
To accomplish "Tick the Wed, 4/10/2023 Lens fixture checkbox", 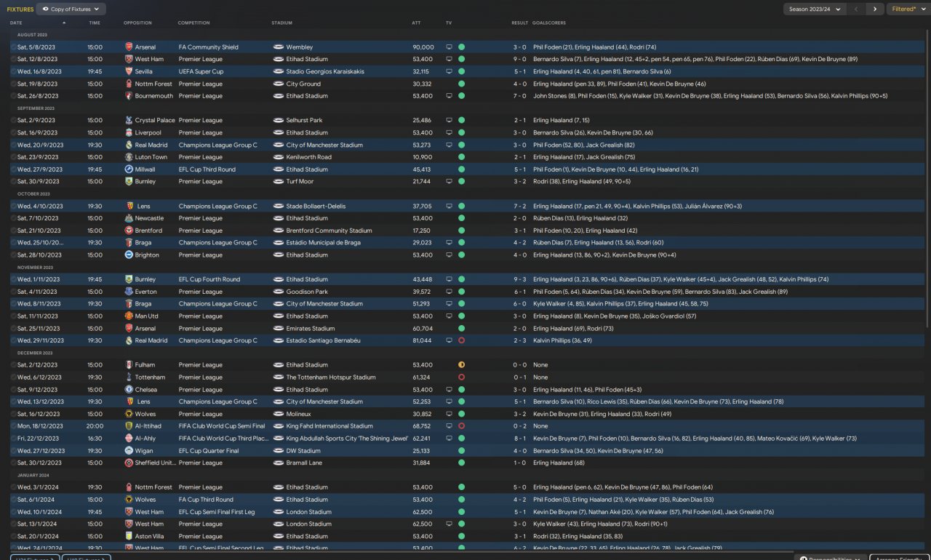I will [13, 207].
